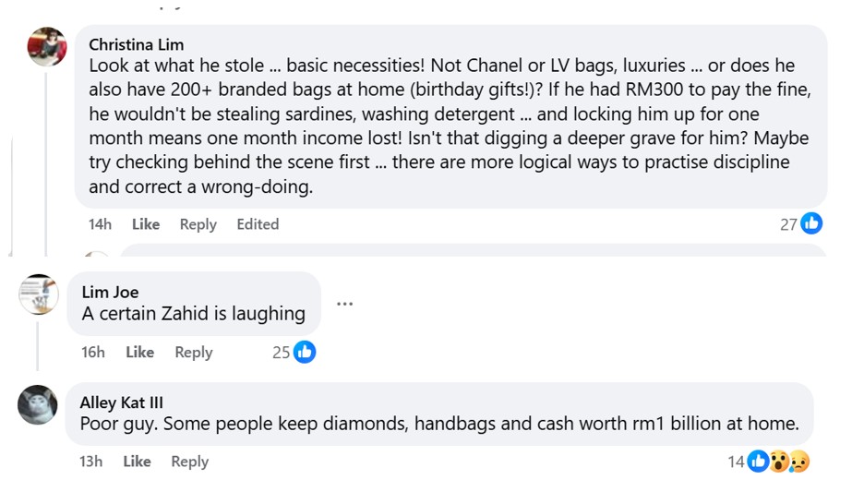This screenshot has height=504, width=852.
Task: Click the like reaction icon with 25 count
Action: tap(304, 352)
